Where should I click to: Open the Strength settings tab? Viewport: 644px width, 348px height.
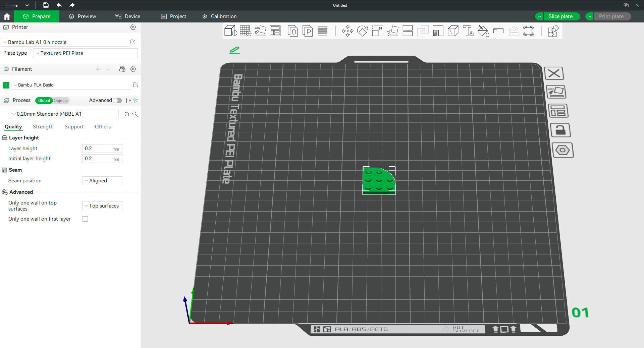[43, 127]
